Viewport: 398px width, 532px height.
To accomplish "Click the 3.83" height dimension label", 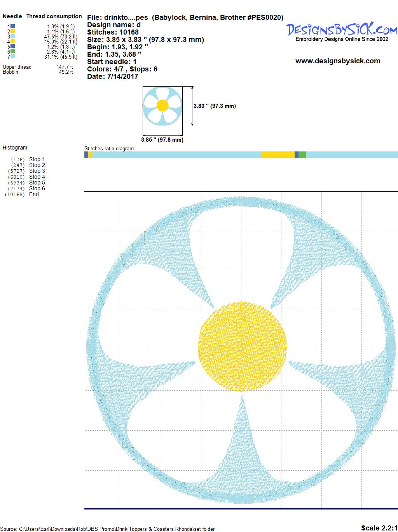I will click(215, 106).
